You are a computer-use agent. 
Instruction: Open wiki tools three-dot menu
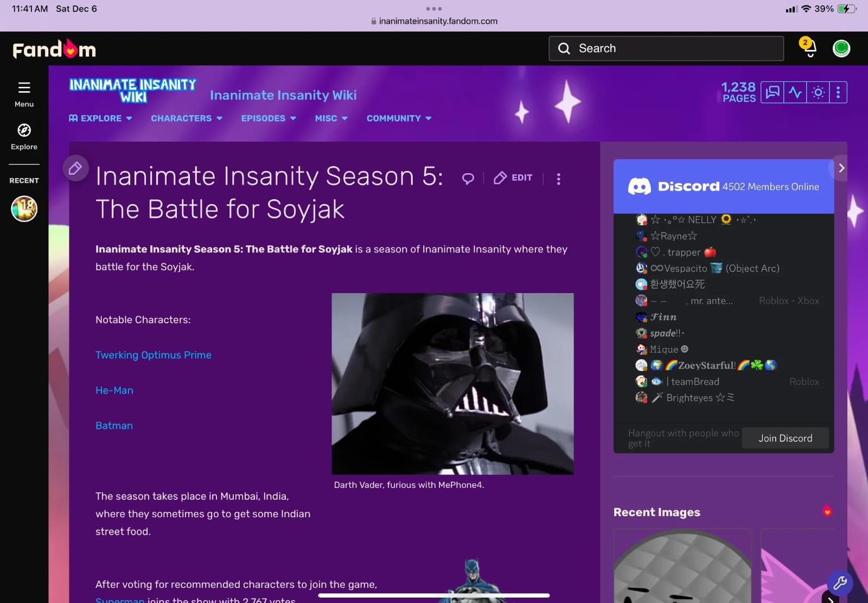coord(838,92)
